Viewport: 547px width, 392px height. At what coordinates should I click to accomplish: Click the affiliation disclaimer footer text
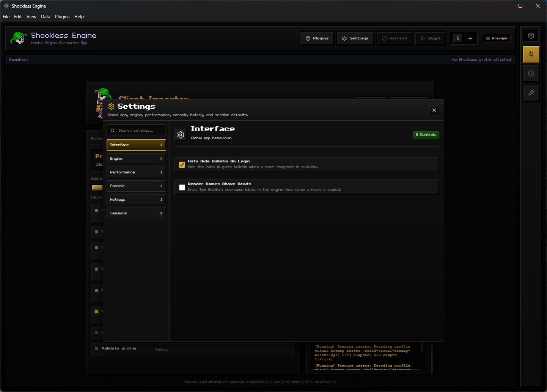point(260,382)
